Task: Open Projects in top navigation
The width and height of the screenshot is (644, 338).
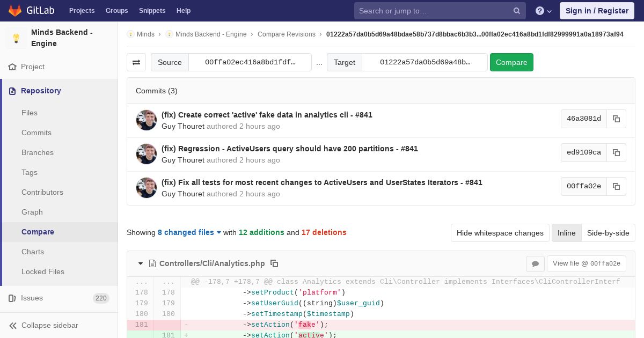Action: click(82, 10)
